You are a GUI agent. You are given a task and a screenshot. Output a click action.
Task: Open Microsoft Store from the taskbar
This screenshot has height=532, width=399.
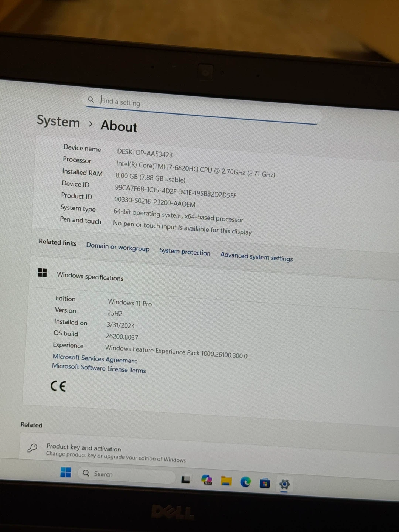pos(265,483)
